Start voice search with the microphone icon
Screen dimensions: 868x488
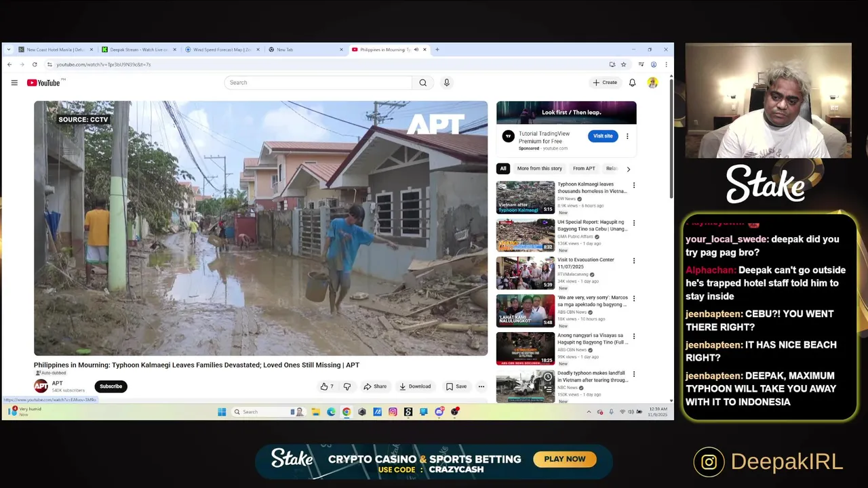[x=446, y=83]
